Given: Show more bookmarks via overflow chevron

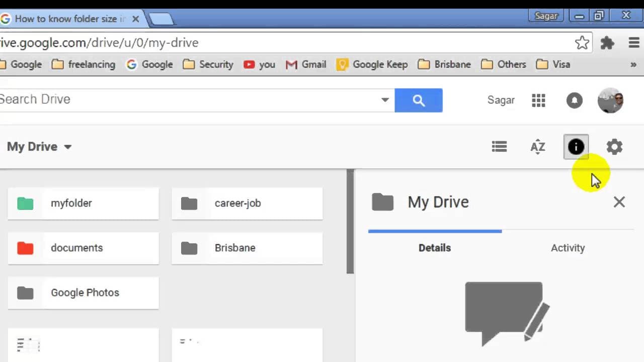Looking at the screenshot, I should [633, 64].
